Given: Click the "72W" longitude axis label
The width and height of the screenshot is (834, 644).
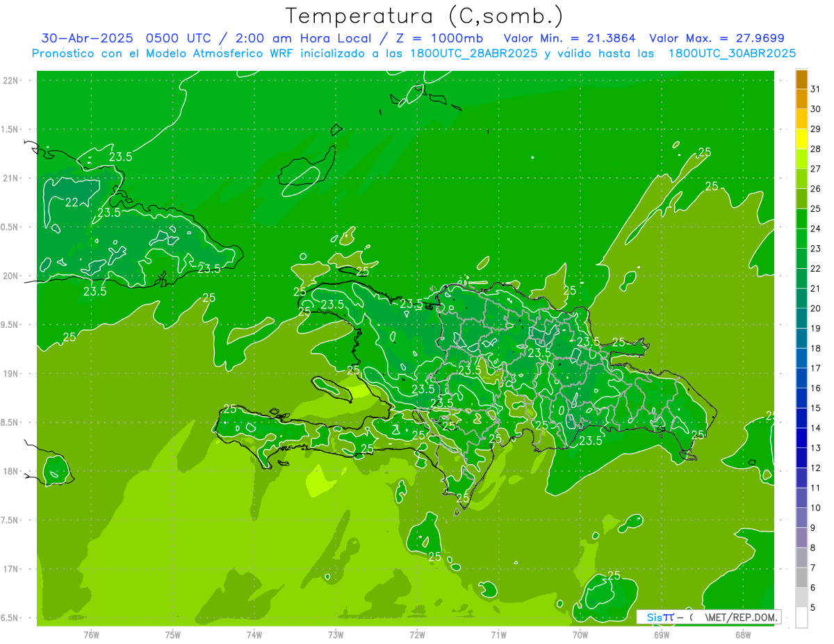Looking at the screenshot, I should pos(417,634).
